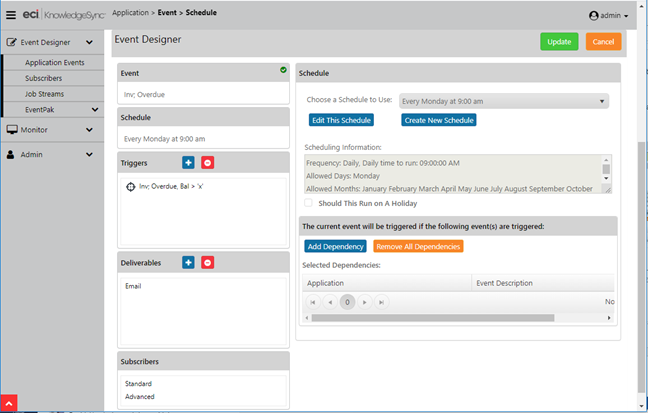Click Event breadcrumb link
The image size is (648, 413).
click(x=167, y=12)
